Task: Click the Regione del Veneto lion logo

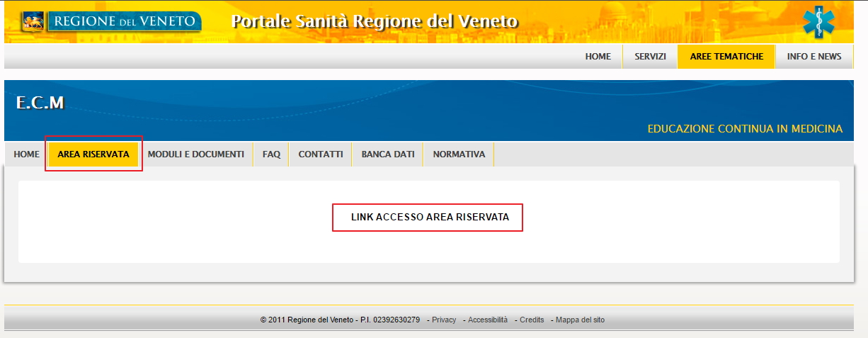Action: click(33, 21)
